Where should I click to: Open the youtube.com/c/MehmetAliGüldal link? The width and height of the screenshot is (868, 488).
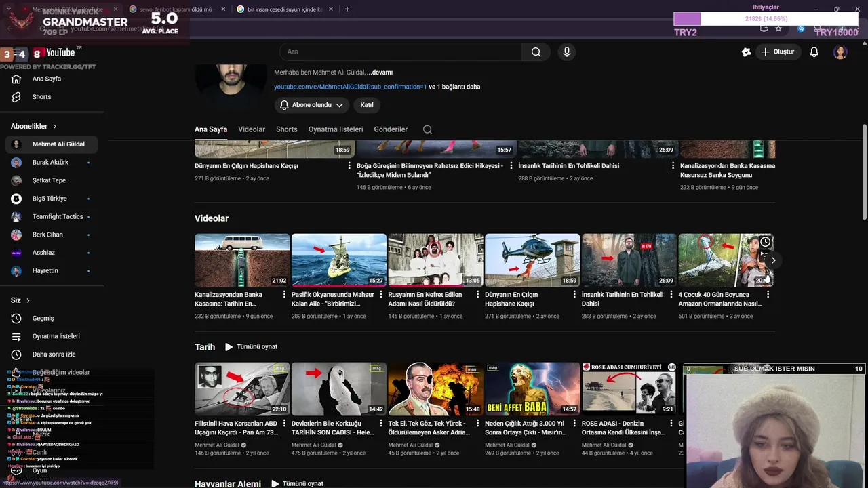[350, 87]
